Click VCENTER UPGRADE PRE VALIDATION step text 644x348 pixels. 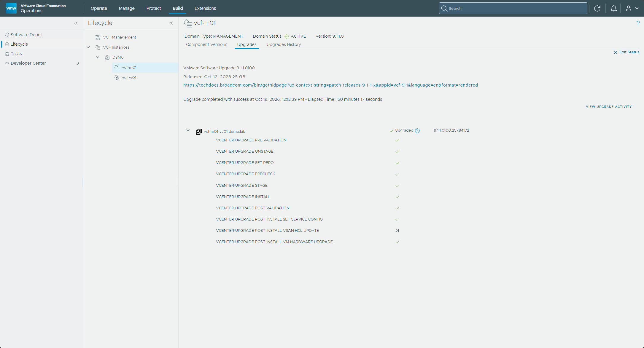(251, 140)
